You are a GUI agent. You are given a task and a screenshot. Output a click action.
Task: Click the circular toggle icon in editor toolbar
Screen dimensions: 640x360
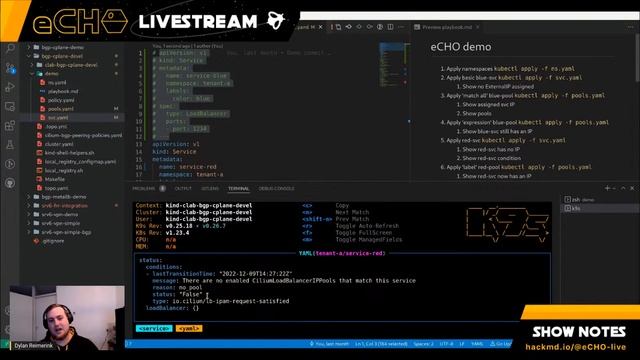(x=380, y=27)
